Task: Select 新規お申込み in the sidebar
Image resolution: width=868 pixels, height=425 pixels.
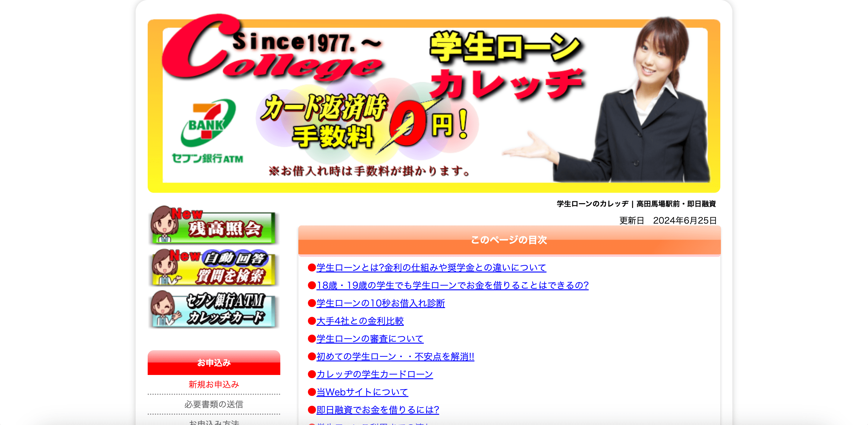Action: 214,384
